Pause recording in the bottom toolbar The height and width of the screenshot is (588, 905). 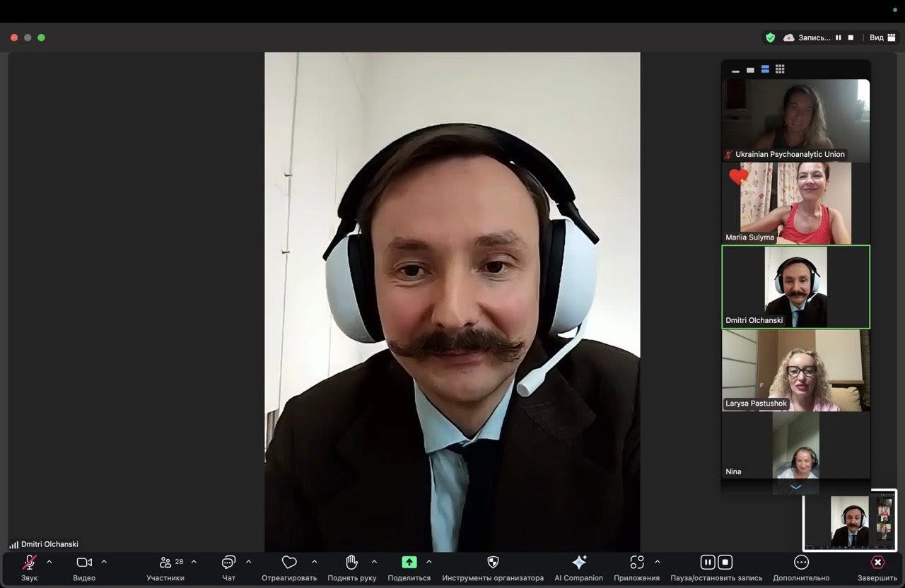tap(707, 563)
